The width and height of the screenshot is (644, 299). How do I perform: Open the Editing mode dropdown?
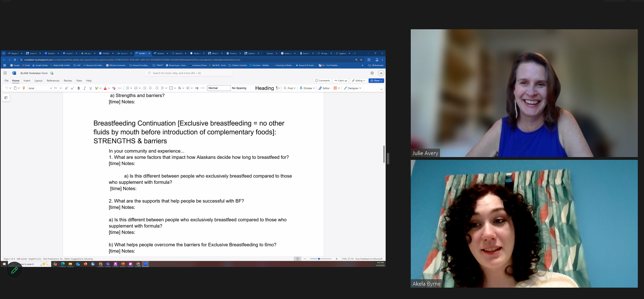(358, 81)
